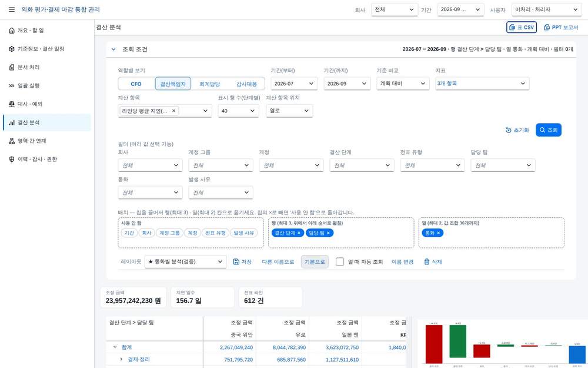
Task: Open the 레이아웃 통화별 분석(검증) dropdown
Action: coord(186,262)
